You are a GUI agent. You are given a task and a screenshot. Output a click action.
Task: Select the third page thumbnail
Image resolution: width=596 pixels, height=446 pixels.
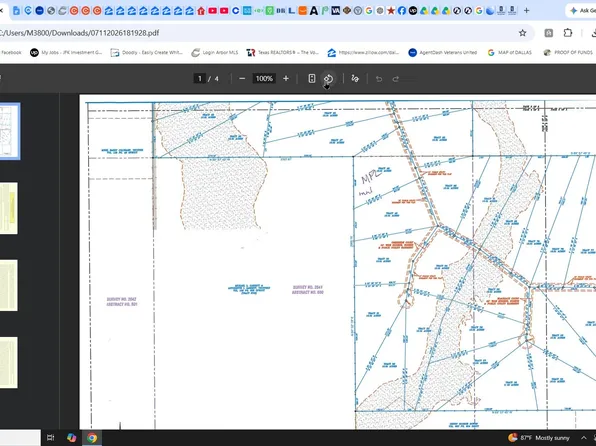pos(9,286)
